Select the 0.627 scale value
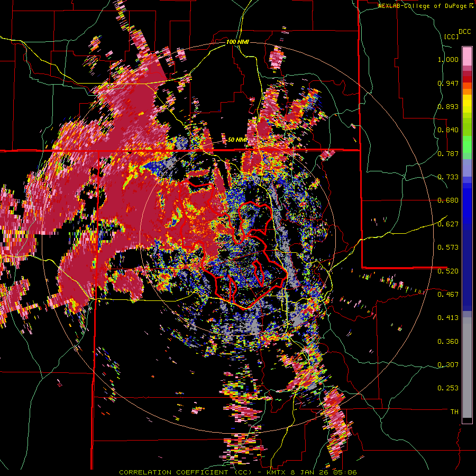This screenshot has width=476, height=476. click(x=448, y=224)
